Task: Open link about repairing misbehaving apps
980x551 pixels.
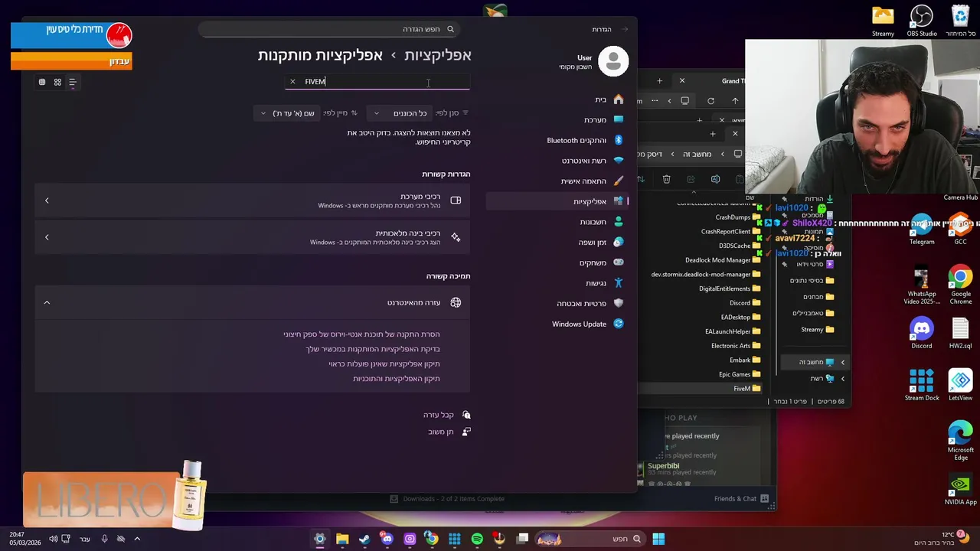Action: click(384, 364)
